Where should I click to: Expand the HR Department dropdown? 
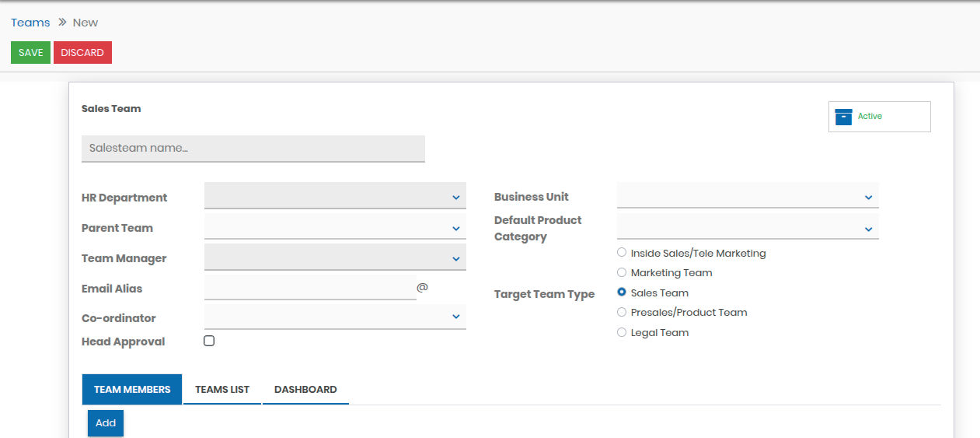(x=335, y=198)
